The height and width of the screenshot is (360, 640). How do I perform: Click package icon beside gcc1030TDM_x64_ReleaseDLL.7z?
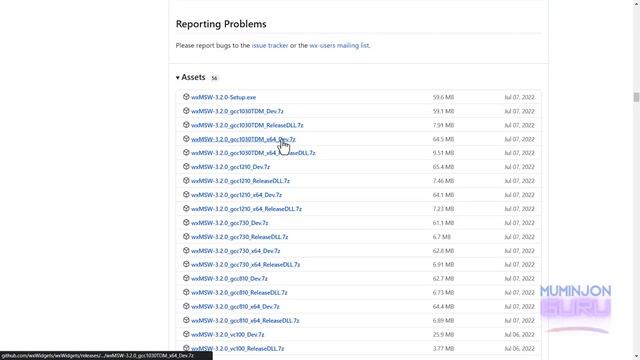point(186,153)
